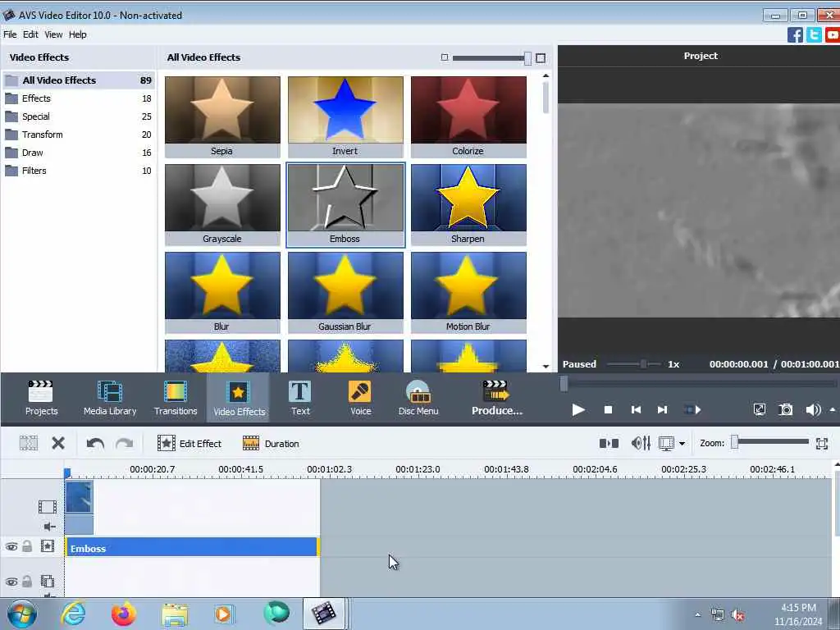Open the Help menu
Viewport: 840px width, 630px height.
coord(78,34)
